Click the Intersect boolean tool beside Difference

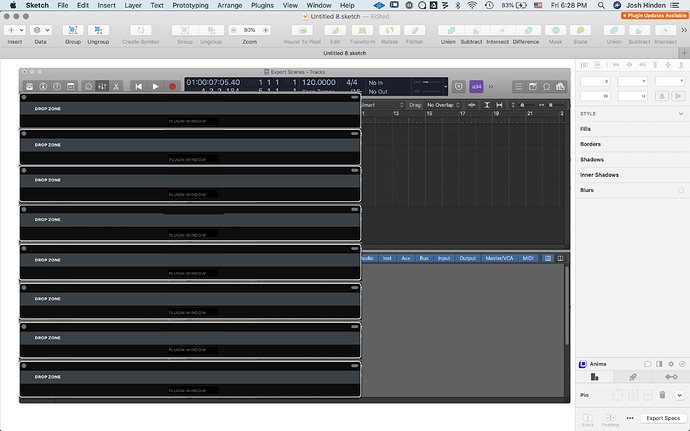(x=502, y=30)
